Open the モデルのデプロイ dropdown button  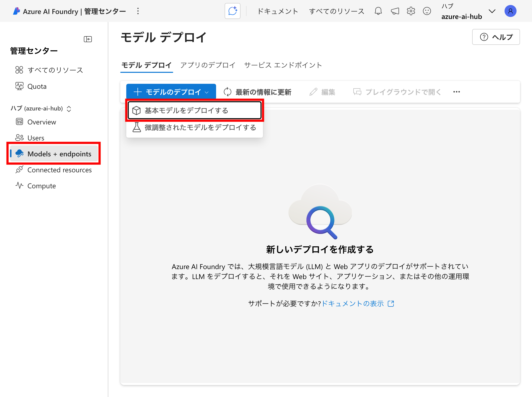point(171,92)
